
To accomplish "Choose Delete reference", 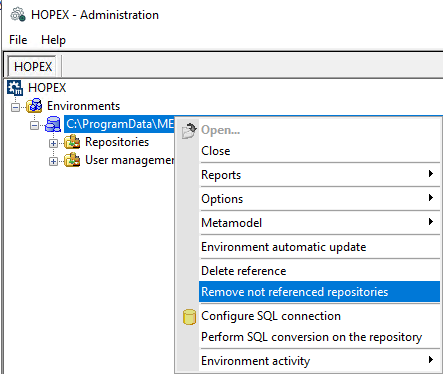I will tap(319, 271).
